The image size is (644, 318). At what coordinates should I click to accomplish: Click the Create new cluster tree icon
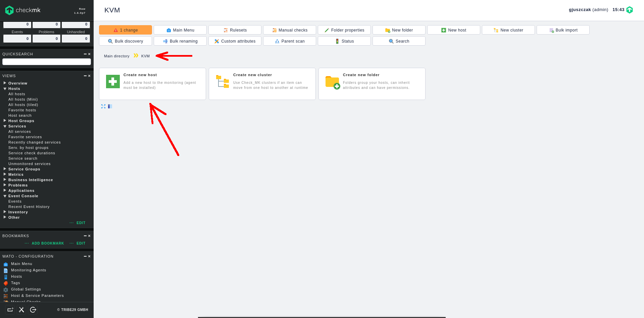click(x=222, y=82)
